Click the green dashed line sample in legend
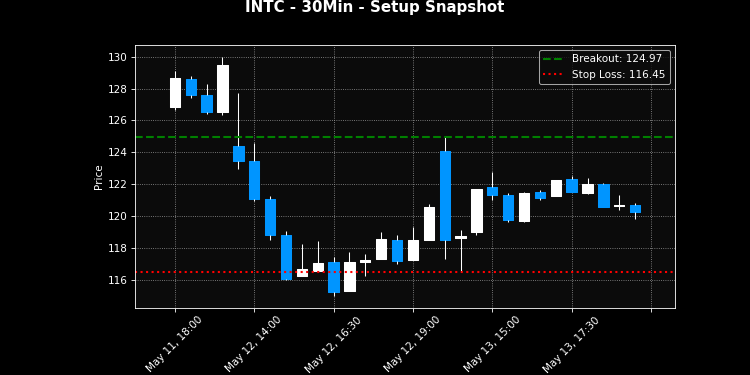Screen dimensions: 750x375 point(552,59)
